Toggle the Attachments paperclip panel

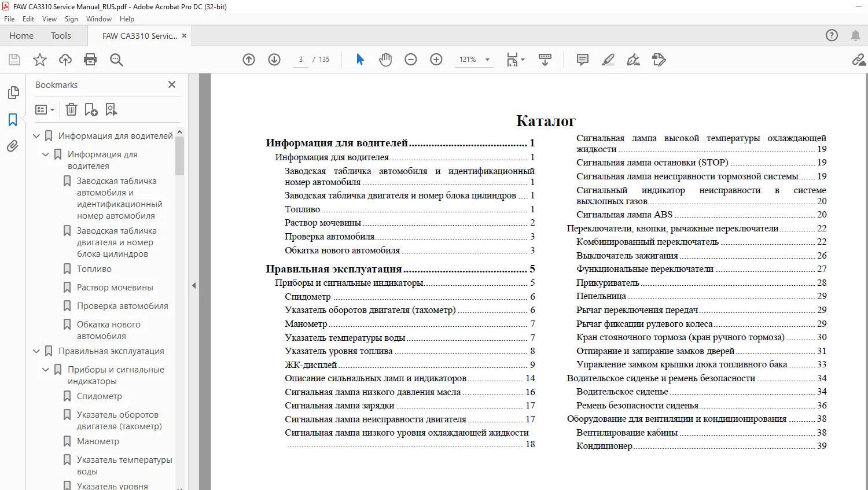(x=13, y=146)
